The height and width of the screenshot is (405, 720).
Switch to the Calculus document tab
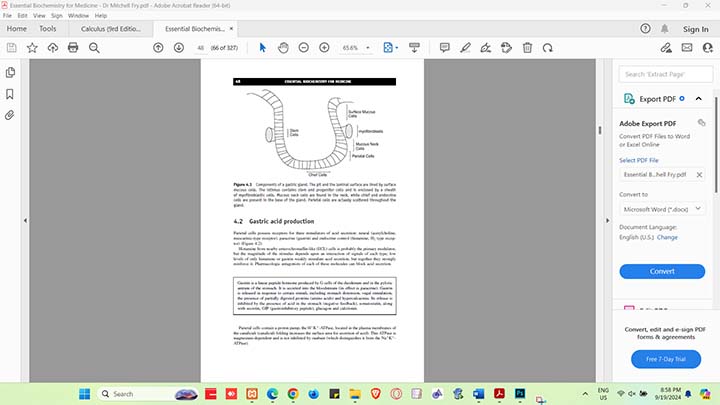(x=109, y=29)
